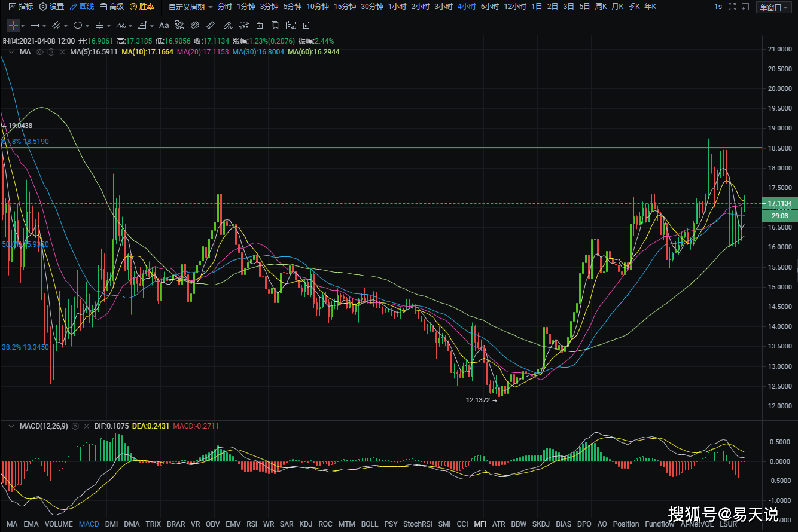The image size is (798, 532).
Task: Click the 1s refresh interval button
Action: (718, 7)
